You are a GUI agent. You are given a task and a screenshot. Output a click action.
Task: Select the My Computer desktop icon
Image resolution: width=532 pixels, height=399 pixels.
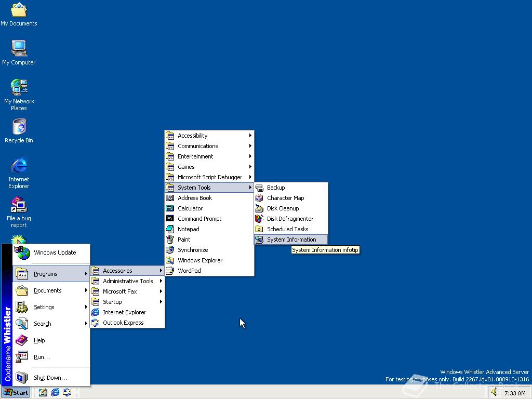[19, 52]
